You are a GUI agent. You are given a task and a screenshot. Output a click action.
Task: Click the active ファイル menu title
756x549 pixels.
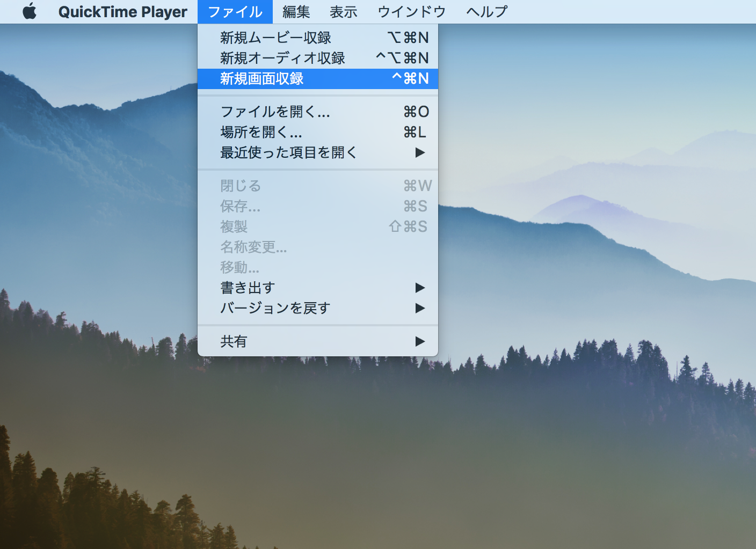click(x=235, y=11)
